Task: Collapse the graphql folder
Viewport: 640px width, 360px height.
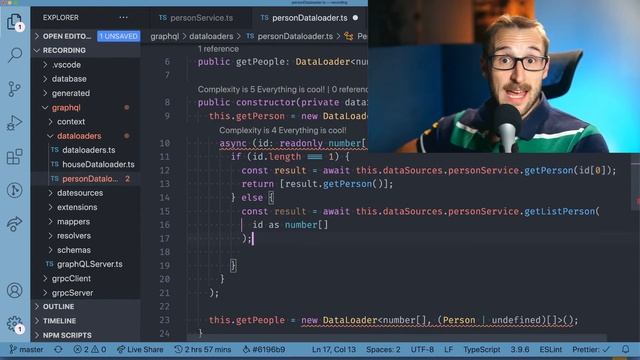Action: [86, 107]
